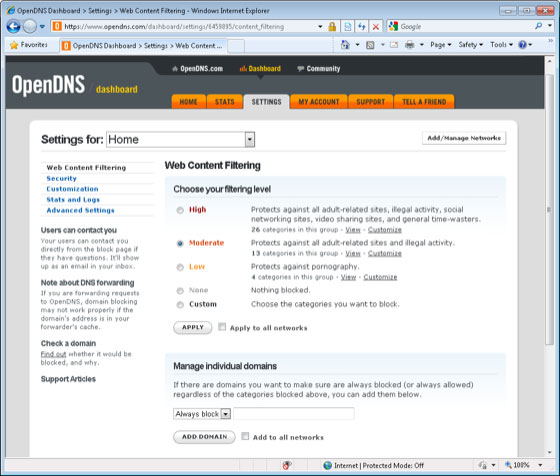This screenshot has height=476, width=560.
Task: Check Add to all networks
Action: click(x=245, y=436)
